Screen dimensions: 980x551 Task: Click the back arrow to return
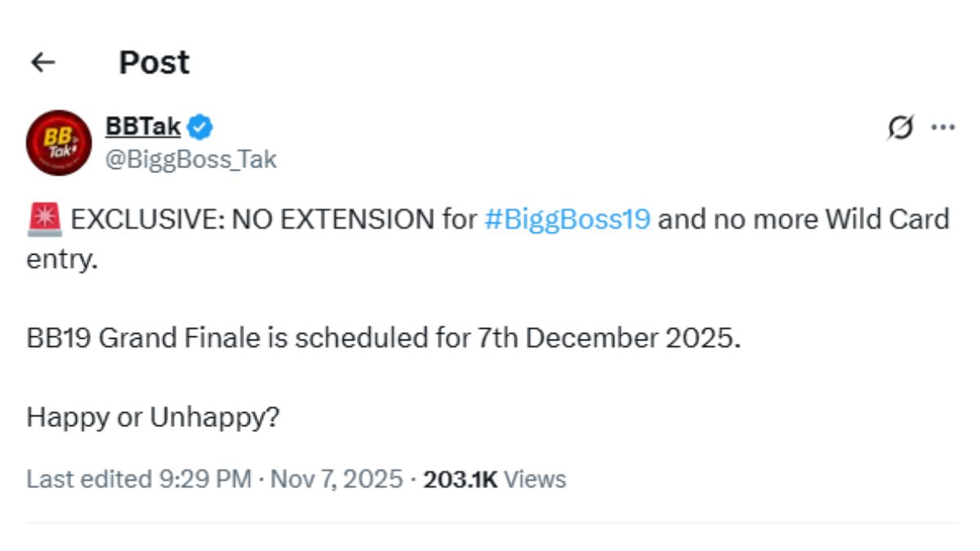click(45, 60)
